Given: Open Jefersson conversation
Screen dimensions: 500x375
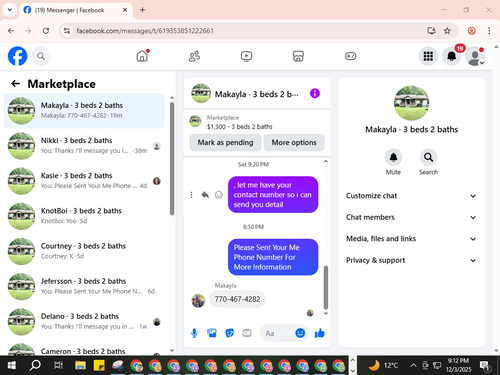Looking at the screenshot, I should [x=84, y=286].
